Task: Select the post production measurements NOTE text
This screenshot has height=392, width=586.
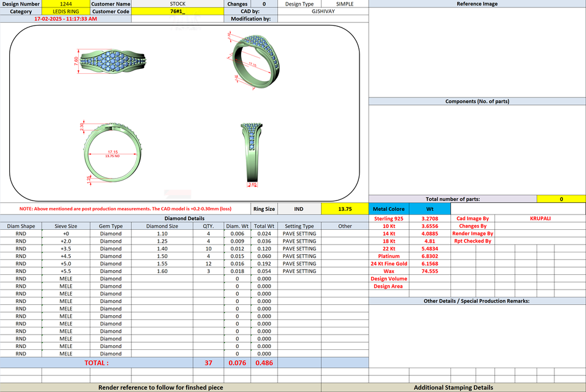Action: tap(125, 208)
